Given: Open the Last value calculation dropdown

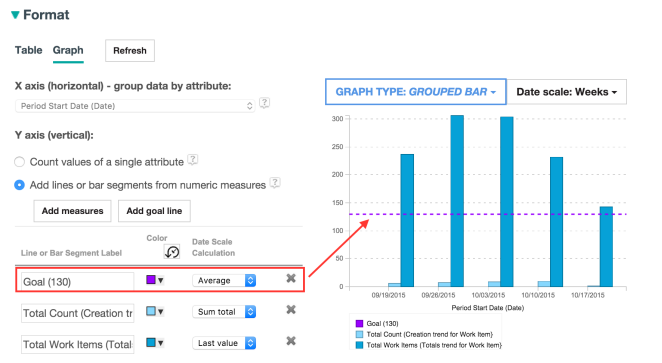Looking at the screenshot, I should coord(224,343).
